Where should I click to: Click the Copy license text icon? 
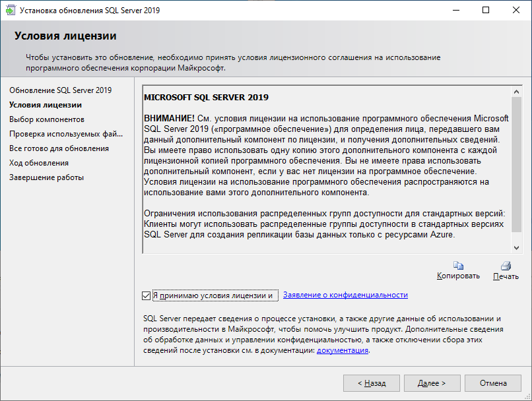click(x=458, y=266)
